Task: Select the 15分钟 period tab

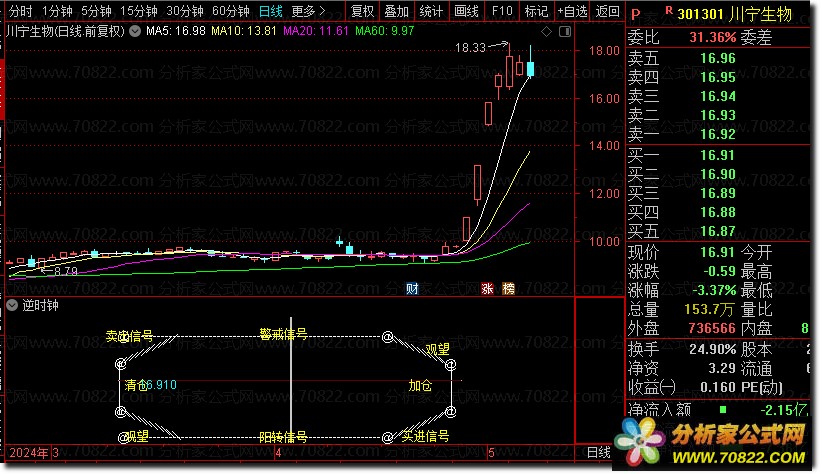Action: 138,11
